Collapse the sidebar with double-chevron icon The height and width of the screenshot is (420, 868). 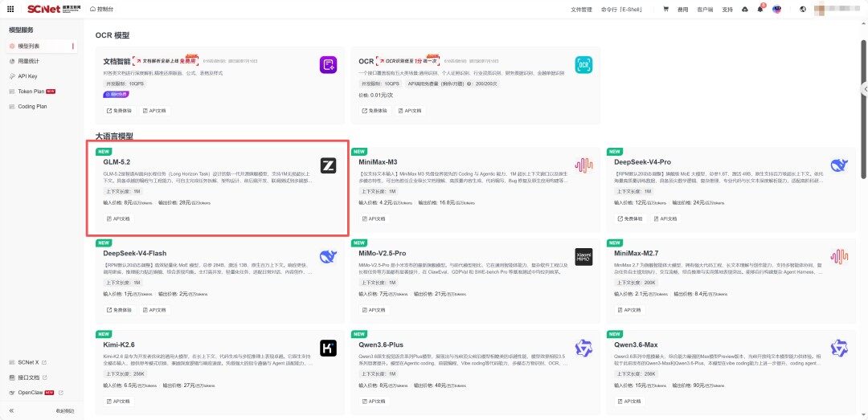(x=11, y=410)
